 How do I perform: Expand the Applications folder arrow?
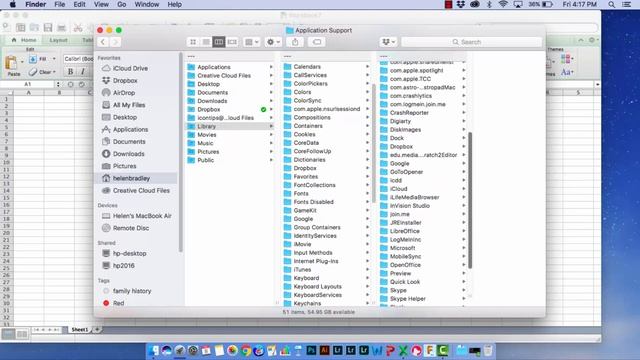click(271, 67)
